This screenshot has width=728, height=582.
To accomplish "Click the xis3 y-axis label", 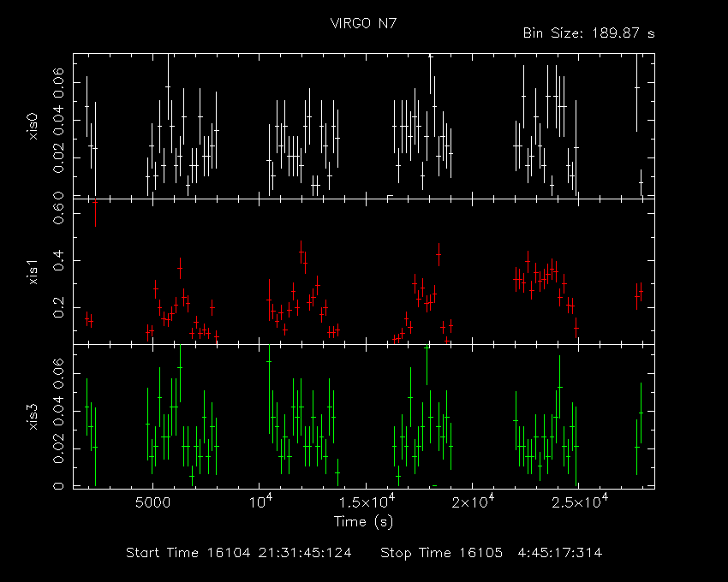I will (33, 417).
